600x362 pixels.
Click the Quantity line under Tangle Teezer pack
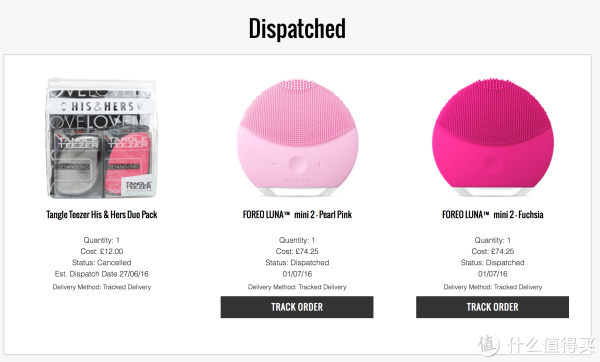tap(102, 240)
